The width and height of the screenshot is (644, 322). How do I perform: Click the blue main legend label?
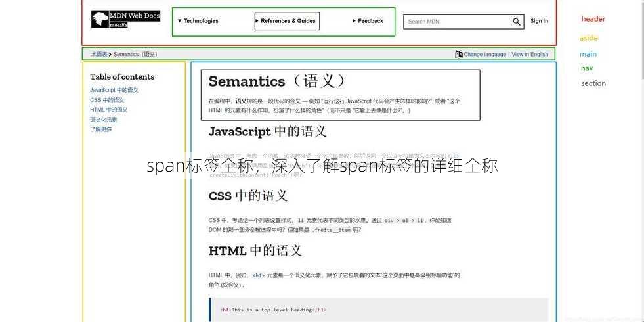588,54
